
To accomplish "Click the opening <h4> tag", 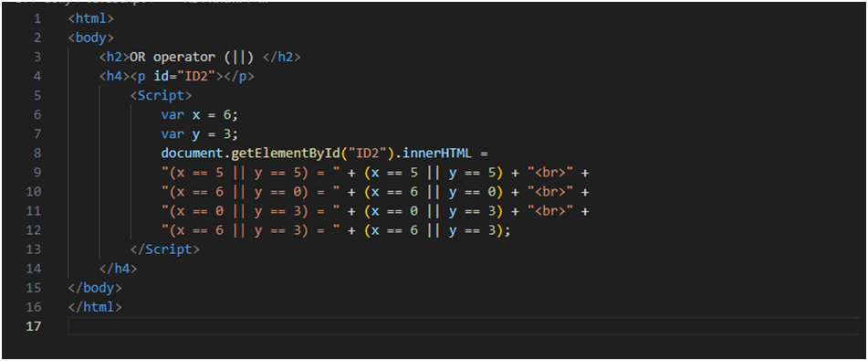I will click(115, 76).
